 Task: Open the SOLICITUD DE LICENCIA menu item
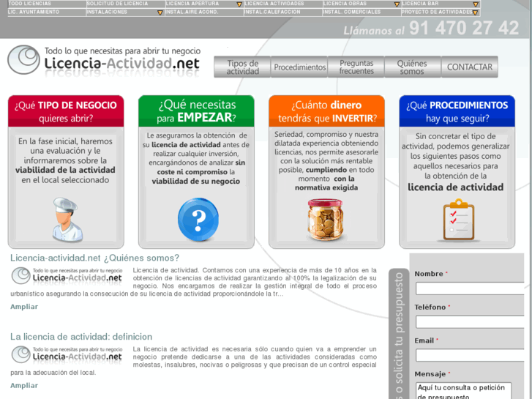tap(125, 4)
